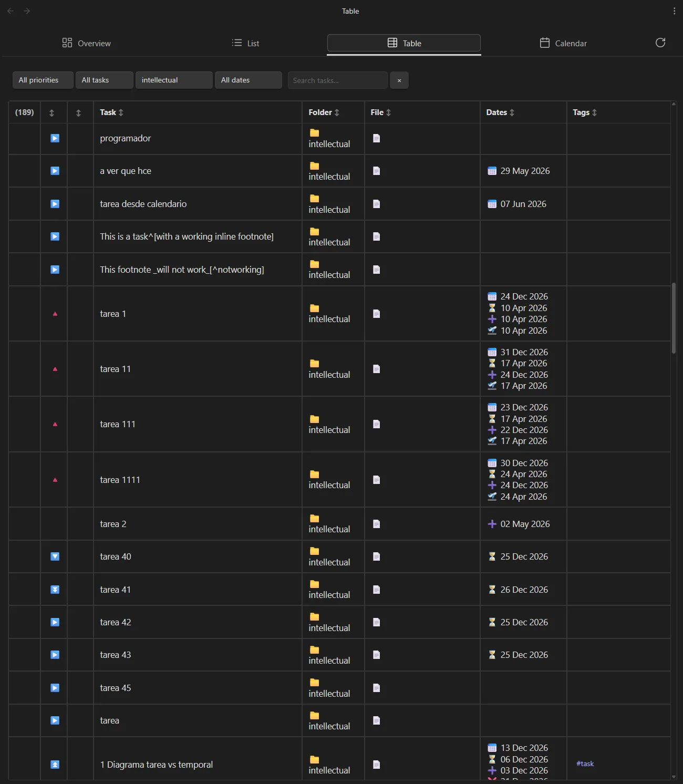Click high priority triangle for tarea 1

pyautogui.click(x=55, y=314)
